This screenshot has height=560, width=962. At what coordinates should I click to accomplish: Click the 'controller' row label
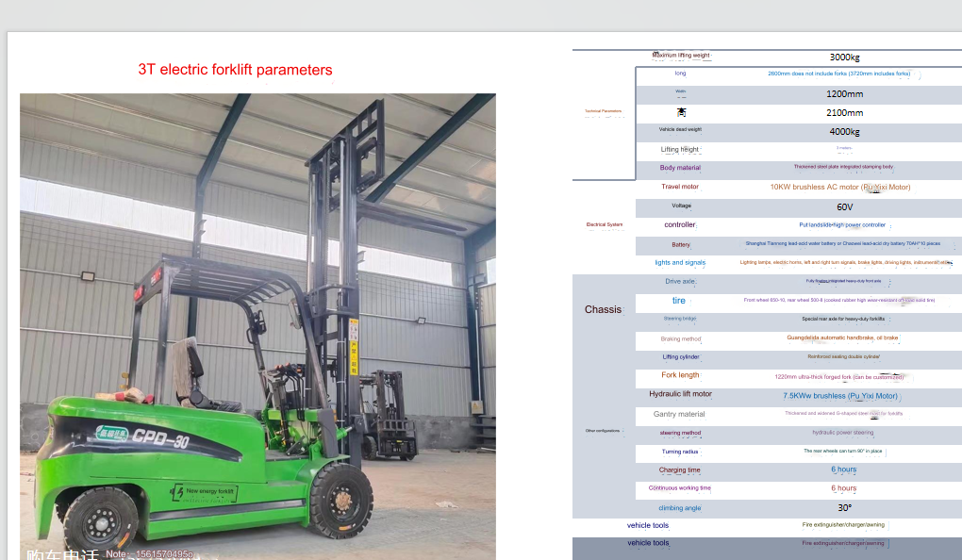coord(680,224)
